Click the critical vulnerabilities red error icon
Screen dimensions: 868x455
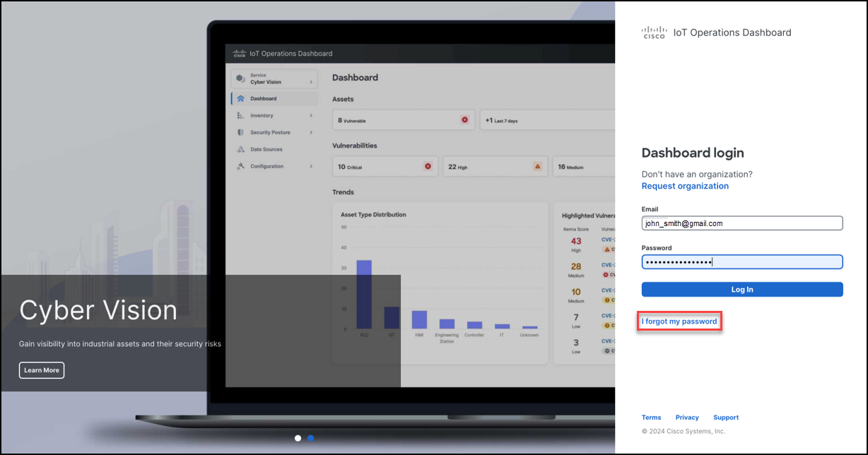[427, 166]
